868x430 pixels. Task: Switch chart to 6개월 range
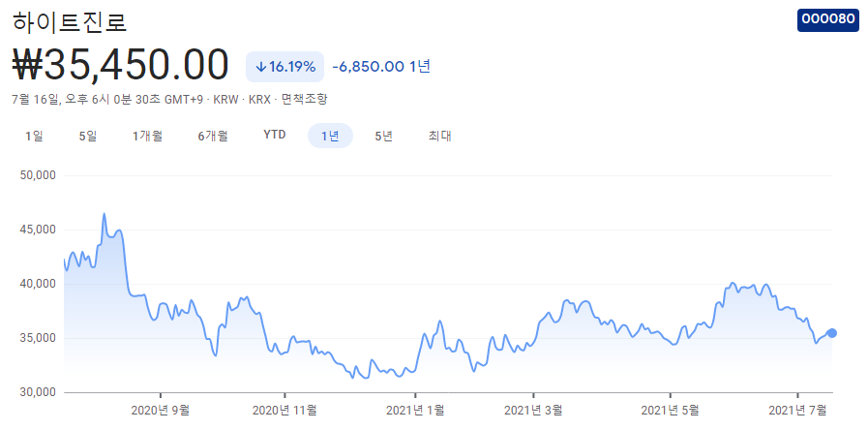(213, 136)
